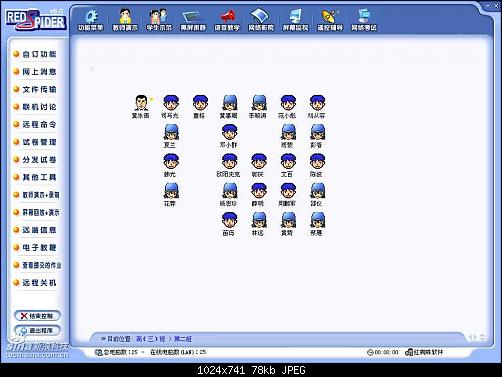Start 遥控辅导 remote control tutoring icon

point(330,20)
